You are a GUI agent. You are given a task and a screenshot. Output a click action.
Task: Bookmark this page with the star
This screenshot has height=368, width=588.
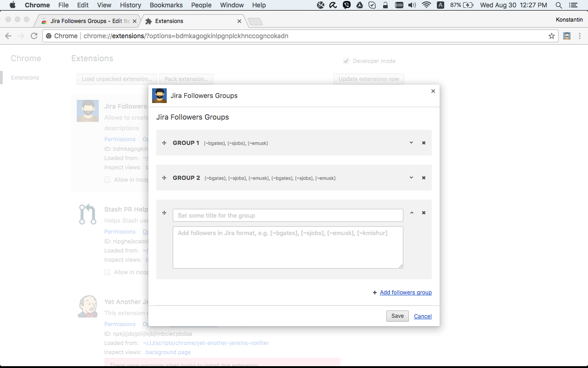(552, 36)
